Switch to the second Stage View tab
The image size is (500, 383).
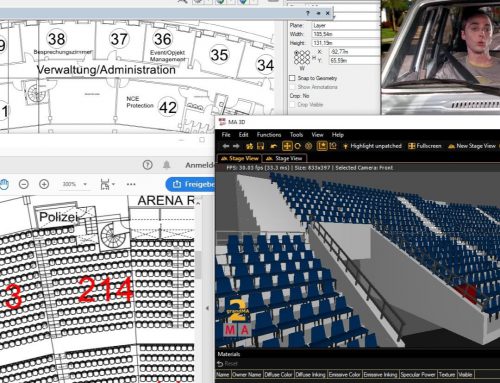pos(285,159)
